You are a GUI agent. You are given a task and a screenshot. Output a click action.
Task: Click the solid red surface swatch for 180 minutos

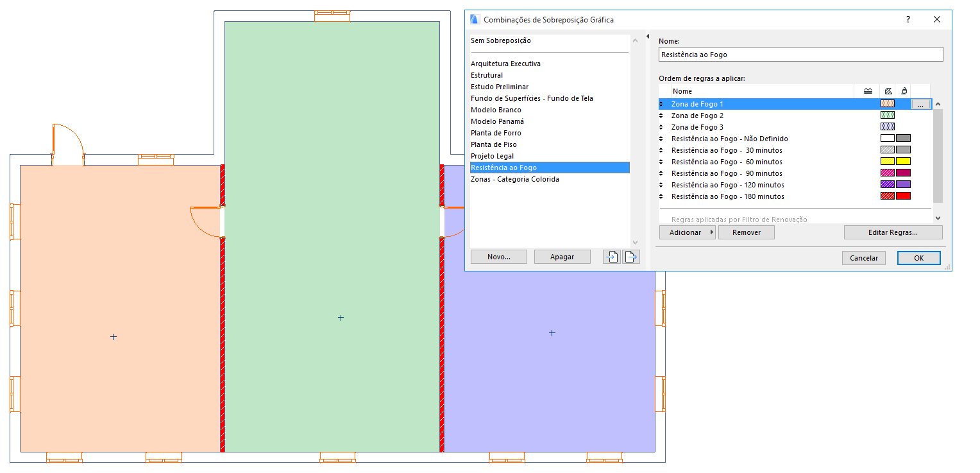(x=903, y=196)
